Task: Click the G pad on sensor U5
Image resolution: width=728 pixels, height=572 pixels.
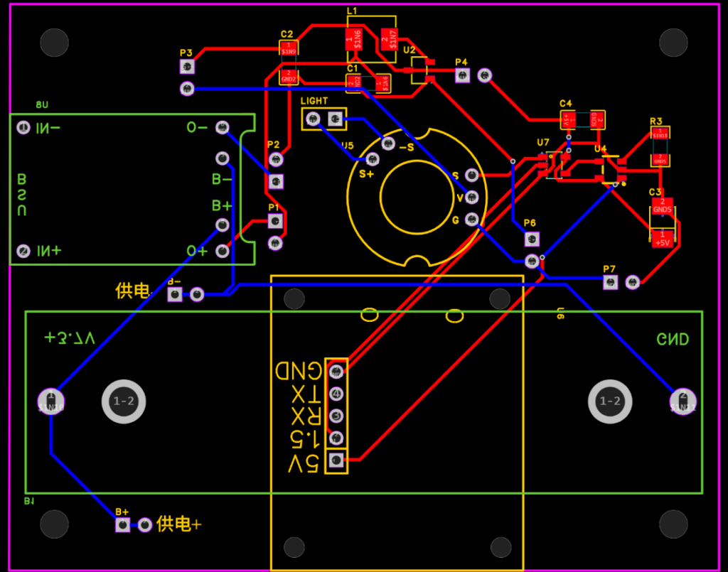Action: pyautogui.click(x=471, y=220)
